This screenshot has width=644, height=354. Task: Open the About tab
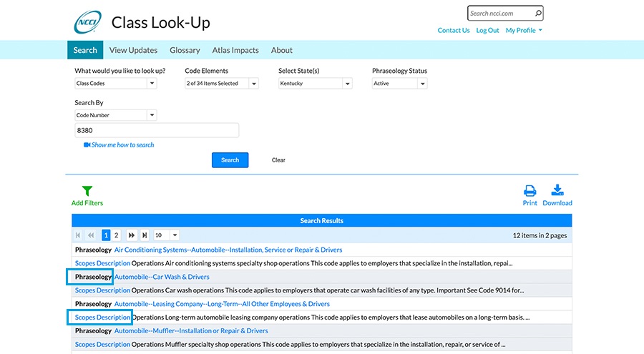tap(282, 50)
